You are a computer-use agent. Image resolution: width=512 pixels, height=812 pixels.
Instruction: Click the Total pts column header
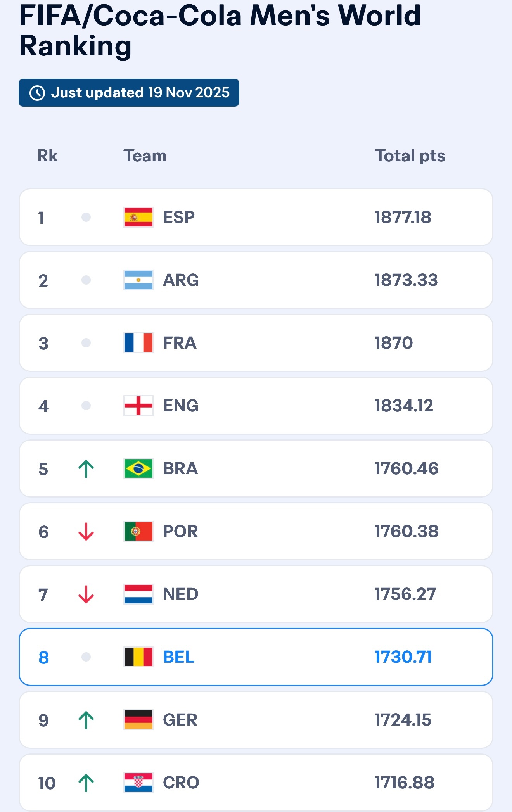coord(410,156)
